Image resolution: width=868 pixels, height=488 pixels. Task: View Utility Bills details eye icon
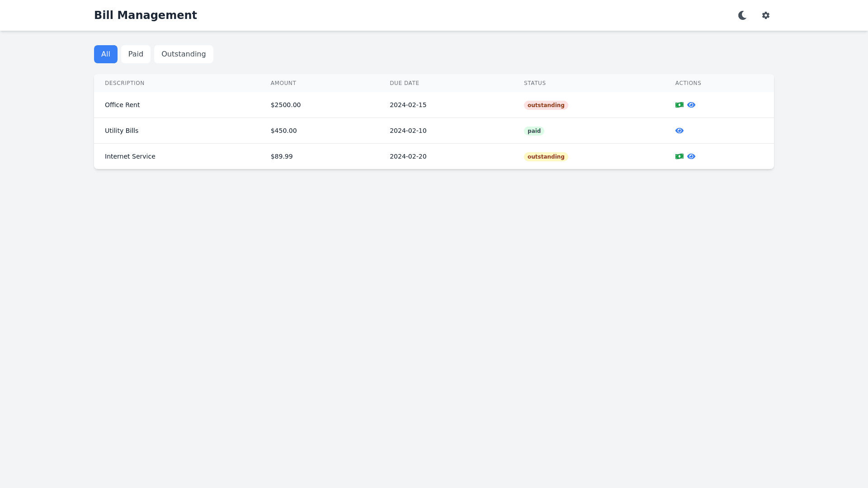coord(679,131)
